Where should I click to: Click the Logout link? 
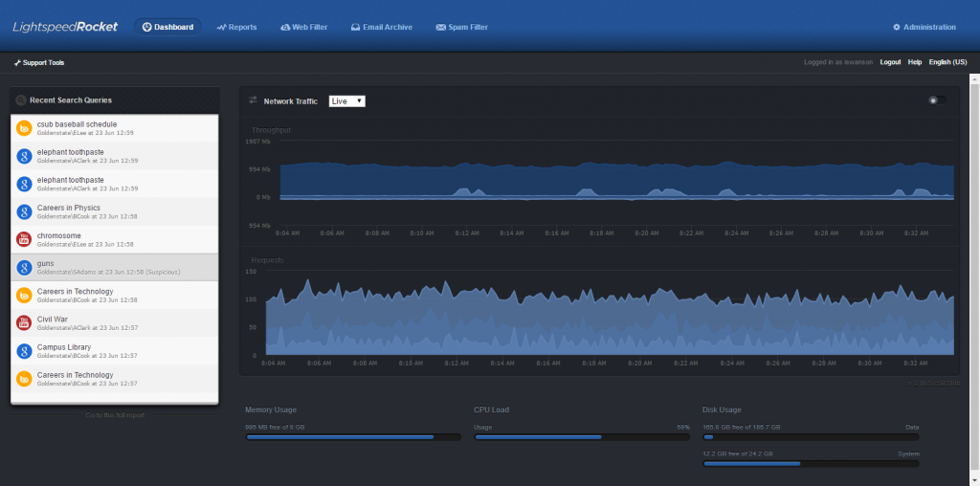(x=890, y=62)
